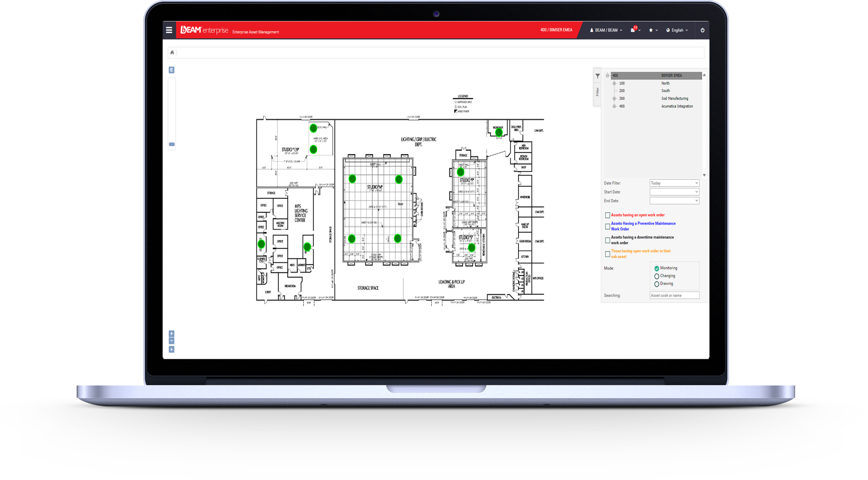Click the green marker near the Business Center
Viewport: 868px width, 480px height.
(x=261, y=244)
